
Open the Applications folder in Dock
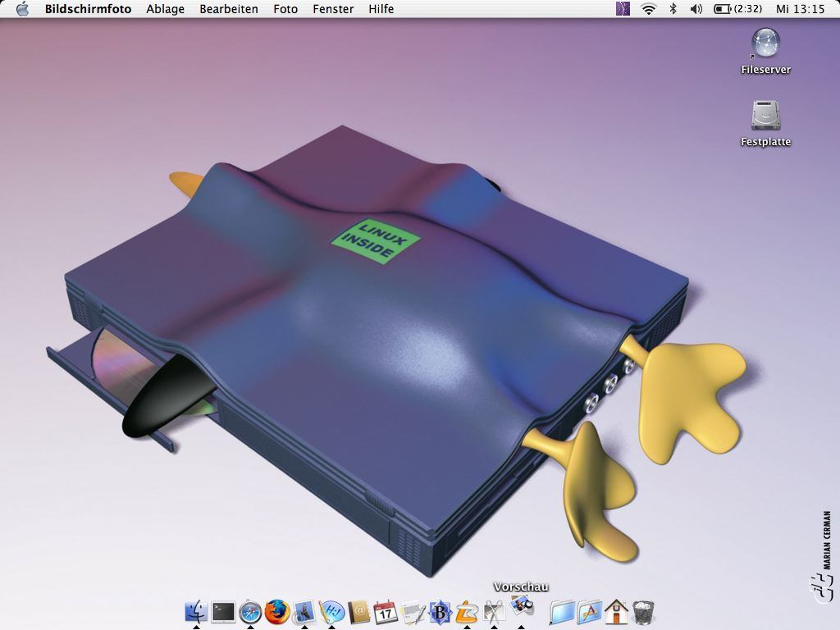(x=590, y=612)
